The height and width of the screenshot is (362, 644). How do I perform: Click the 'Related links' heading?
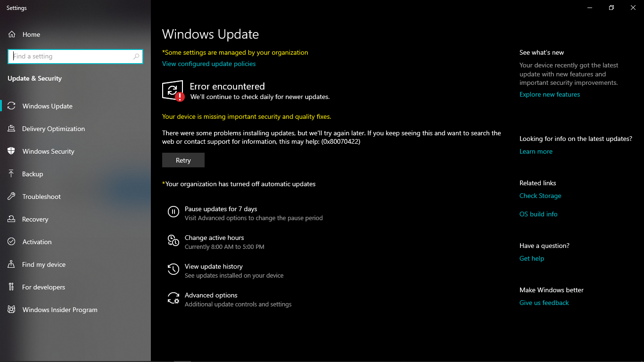pyautogui.click(x=538, y=183)
